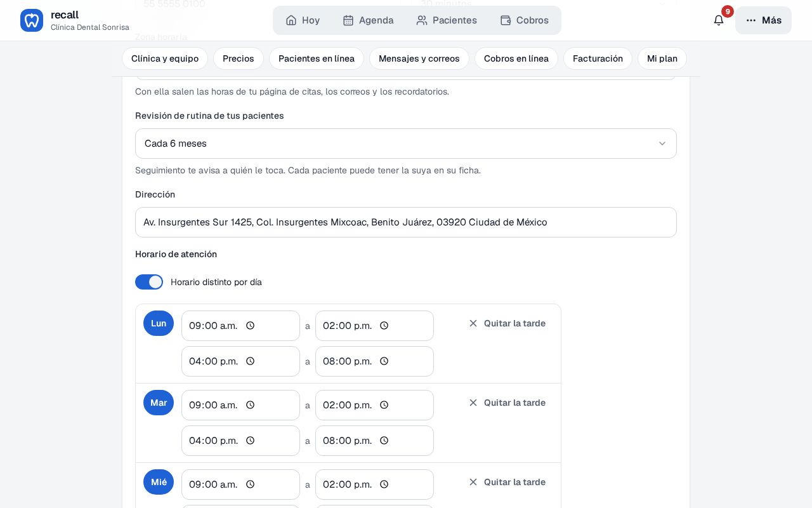Click Lun afternoon start time 04:00 p.m.
This screenshot has height=508, width=812.
pyautogui.click(x=240, y=361)
